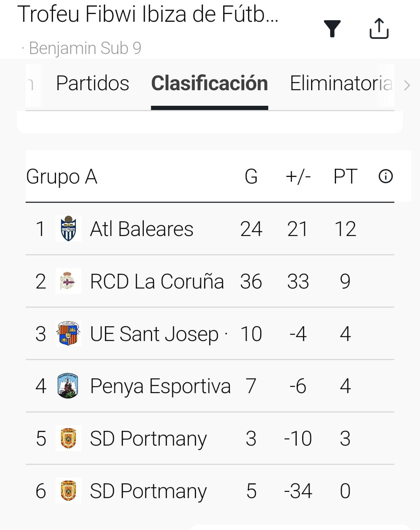Open the filter funnel icon
The height and width of the screenshot is (530, 420).
click(x=332, y=29)
